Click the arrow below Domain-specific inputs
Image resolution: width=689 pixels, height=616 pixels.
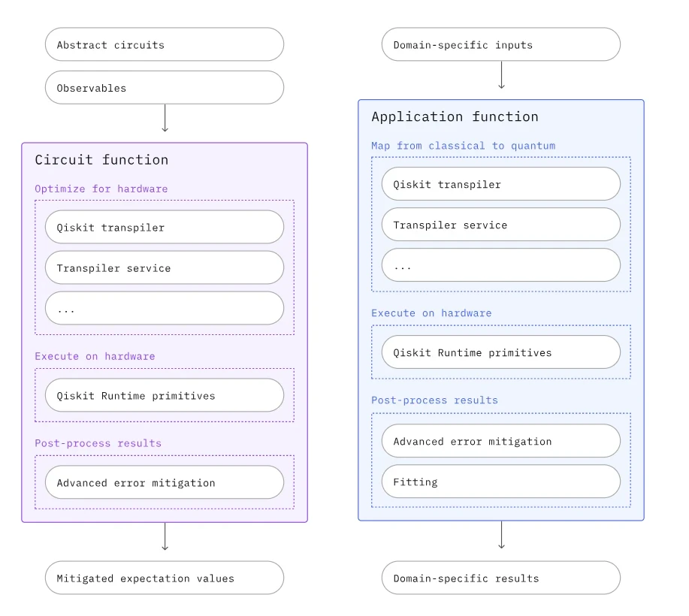click(501, 76)
